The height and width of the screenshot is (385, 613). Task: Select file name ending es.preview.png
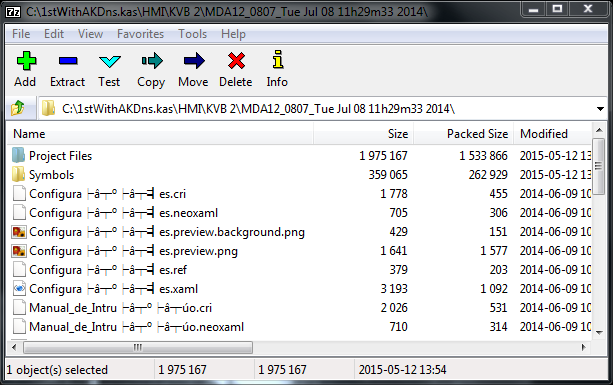coord(133,251)
